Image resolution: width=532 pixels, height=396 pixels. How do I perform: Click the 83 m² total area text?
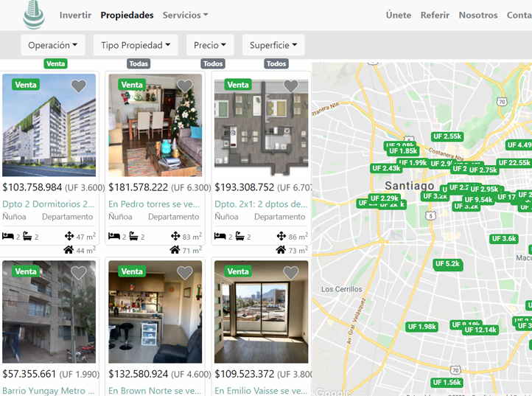click(192, 237)
